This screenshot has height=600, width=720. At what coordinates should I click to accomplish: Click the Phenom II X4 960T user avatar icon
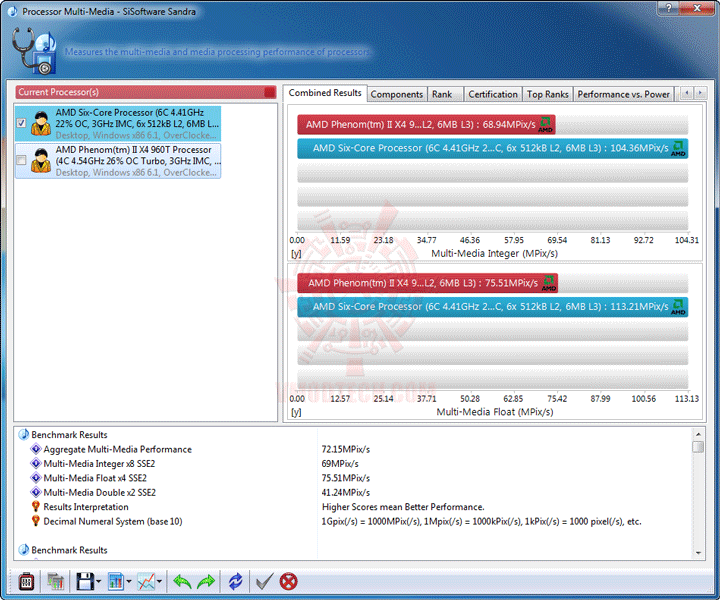(x=41, y=161)
